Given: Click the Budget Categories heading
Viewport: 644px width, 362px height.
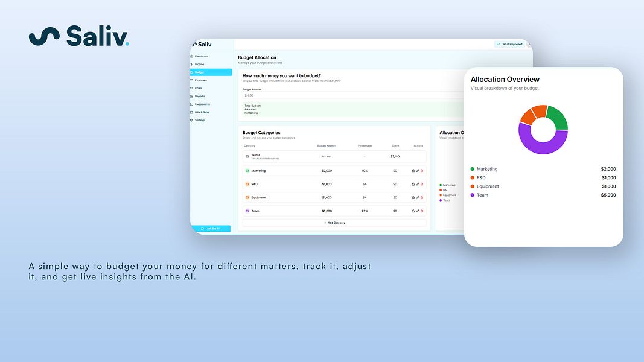Looking at the screenshot, I should [261, 133].
